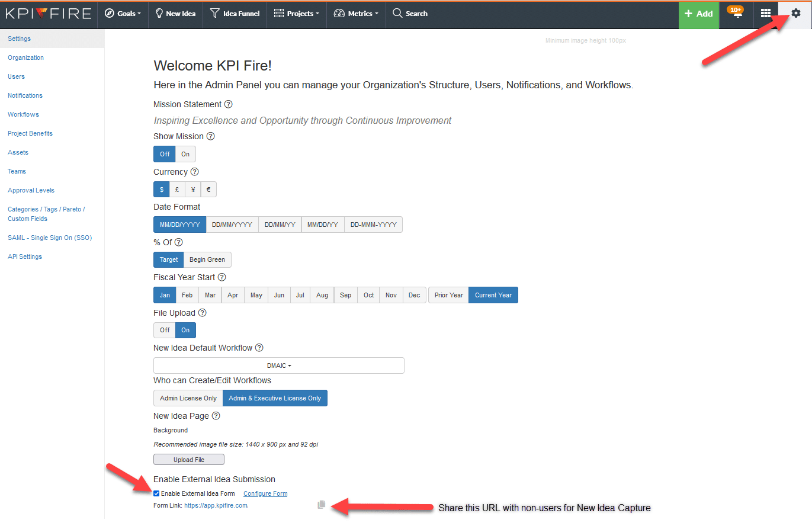This screenshot has height=526, width=812.
Task: Expand the Projects menu
Action: (x=297, y=14)
